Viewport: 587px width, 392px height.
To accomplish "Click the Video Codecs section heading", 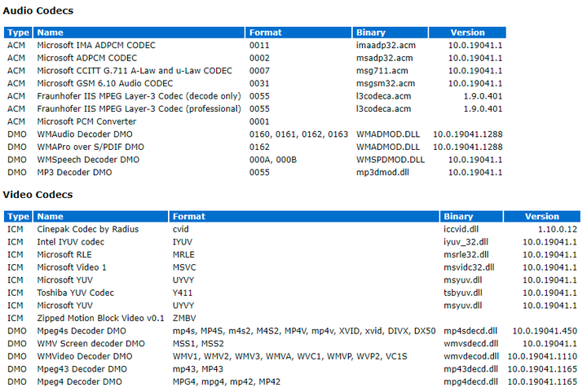I will pyautogui.click(x=38, y=195).
